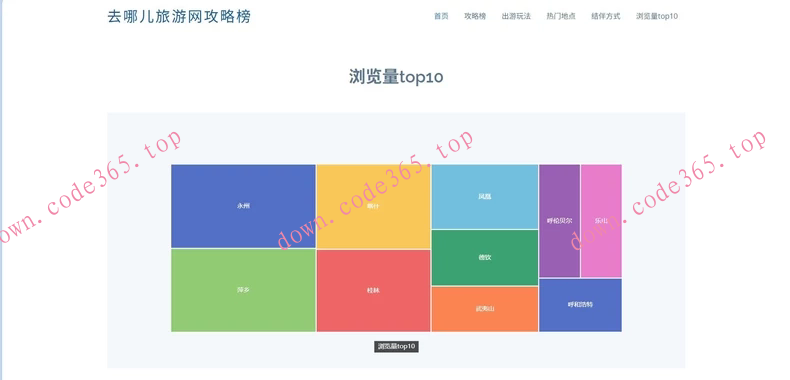Viewport: 790px width, 380px height.
Task: Open the 结伴方式 nav item
Action: pos(606,16)
